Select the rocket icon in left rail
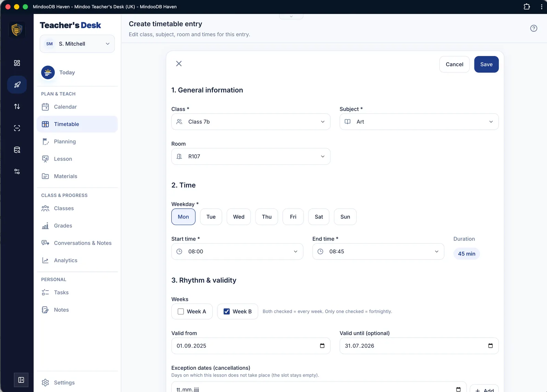The width and height of the screenshot is (547, 392). click(17, 85)
